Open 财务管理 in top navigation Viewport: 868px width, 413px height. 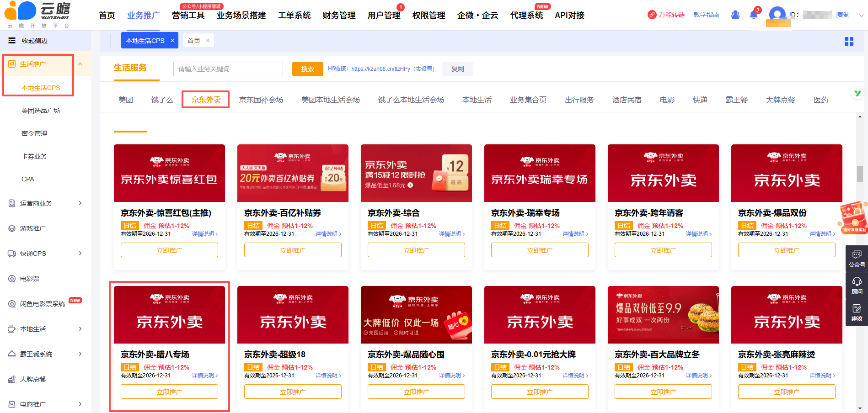[x=339, y=16]
